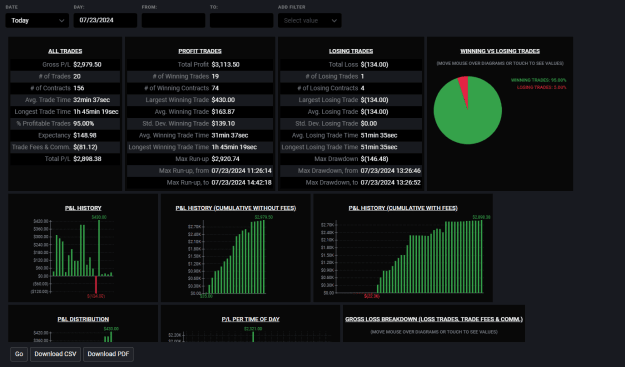Click Max Run-up to value 07/23/2024 14:42:18
Screen dimensions: 625x367
242,183
